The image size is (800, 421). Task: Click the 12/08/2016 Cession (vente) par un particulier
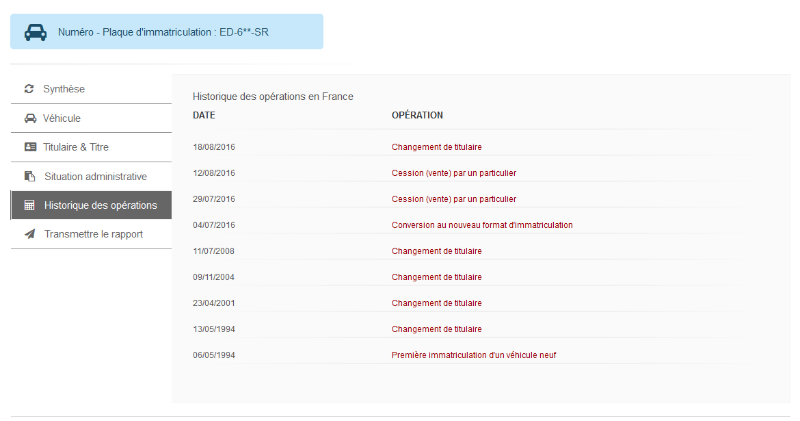click(454, 173)
